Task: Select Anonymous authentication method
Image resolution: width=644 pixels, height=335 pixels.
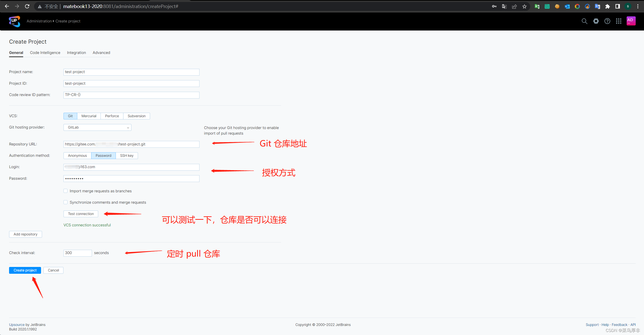Action: 77,156
